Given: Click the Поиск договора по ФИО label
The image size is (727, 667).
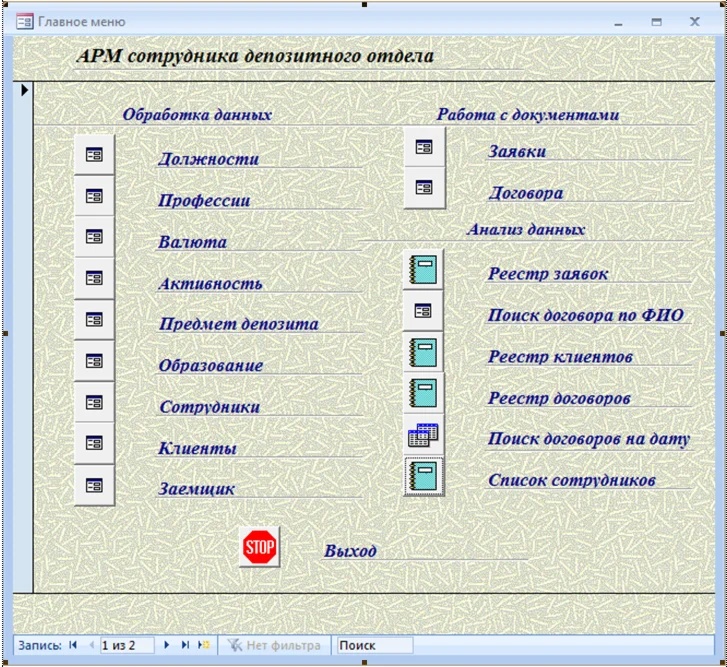Looking at the screenshot, I should pyautogui.click(x=586, y=315).
